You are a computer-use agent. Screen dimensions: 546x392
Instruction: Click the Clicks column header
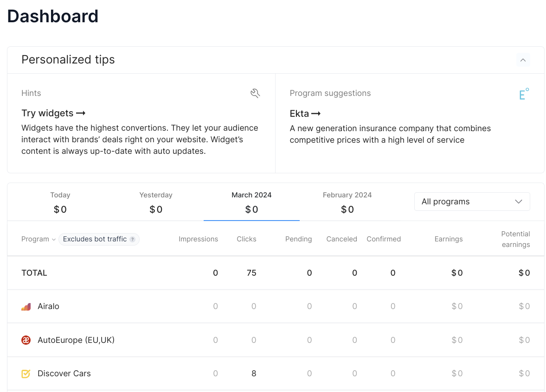[x=246, y=239]
